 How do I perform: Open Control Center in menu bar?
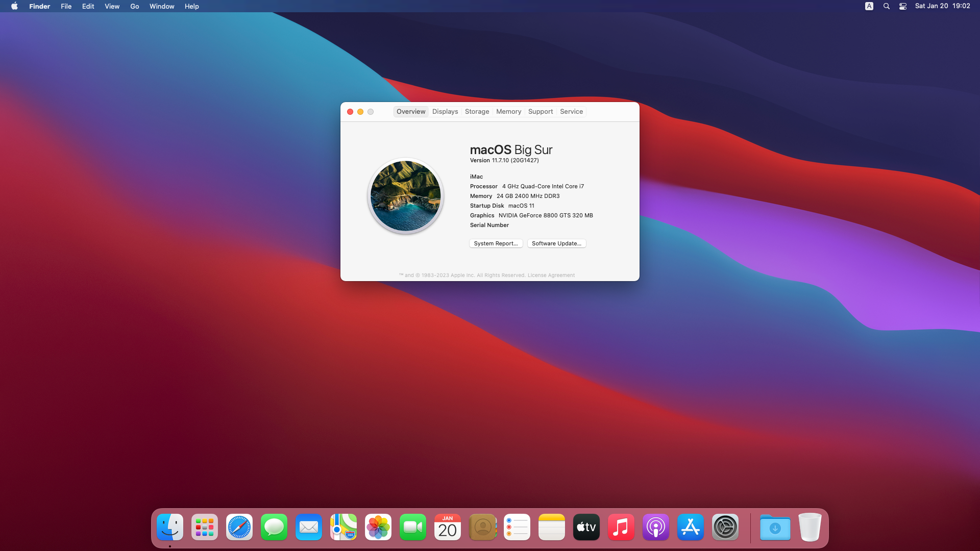click(903, 6)
